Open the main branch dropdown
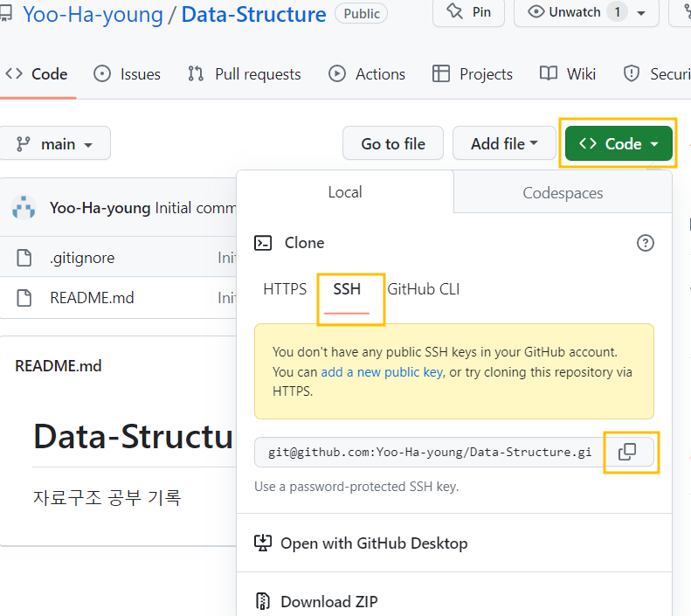Screen dimensions: 691x616 pos(55,143)
